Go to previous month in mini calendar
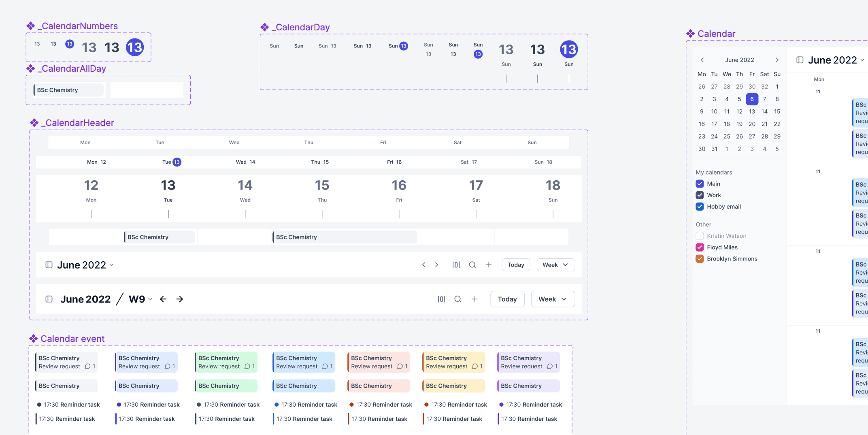The width and height of the screenshot is (868, 435). click(x=702, y=60)
